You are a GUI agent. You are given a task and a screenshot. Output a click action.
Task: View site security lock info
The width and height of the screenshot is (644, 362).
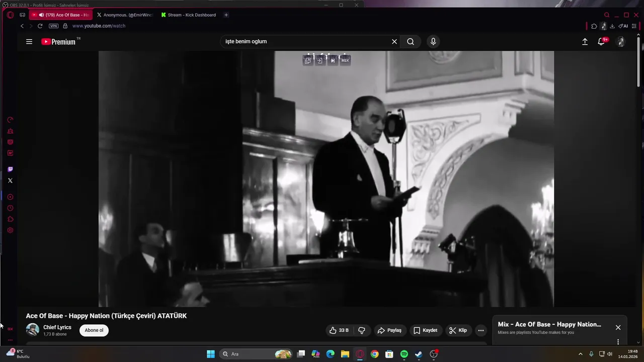tap(65, 26)
